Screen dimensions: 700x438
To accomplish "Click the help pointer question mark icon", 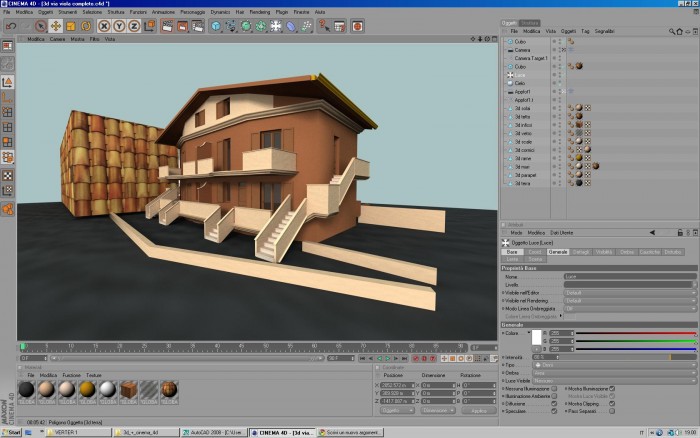I will click(324, 26).
